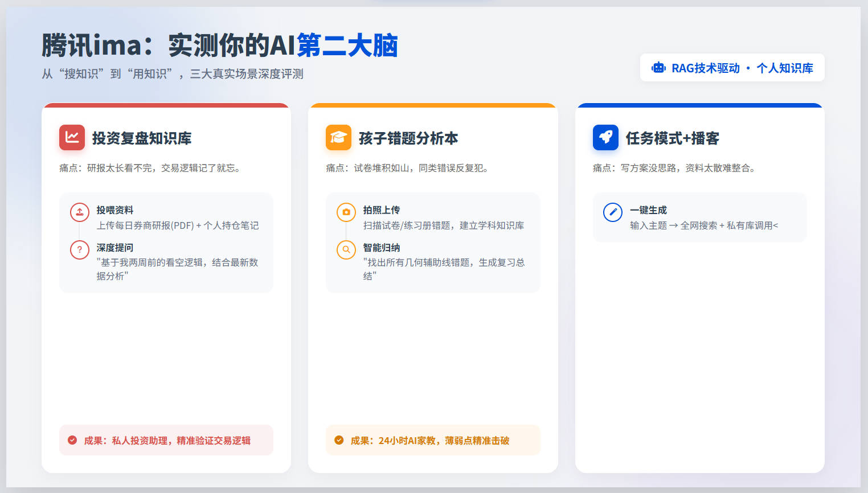This screenshot has width=868, height=493.
Task: Click the magnifier icon beside 智能归纳
Action: tap(346, 249)
